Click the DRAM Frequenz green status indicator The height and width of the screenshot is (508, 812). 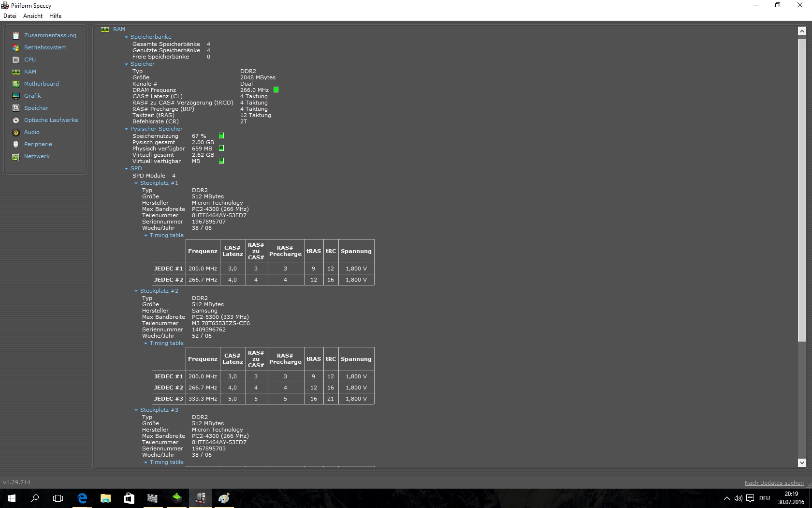276,90
